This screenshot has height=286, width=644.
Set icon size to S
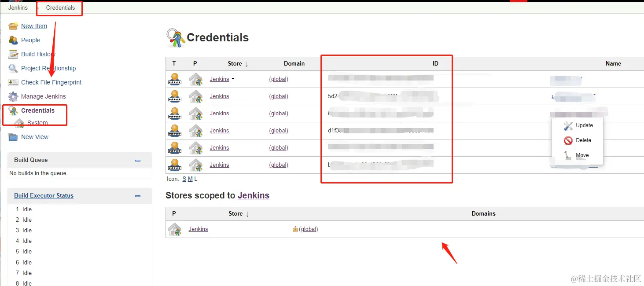pyautogui.click(x=184, y=179)
